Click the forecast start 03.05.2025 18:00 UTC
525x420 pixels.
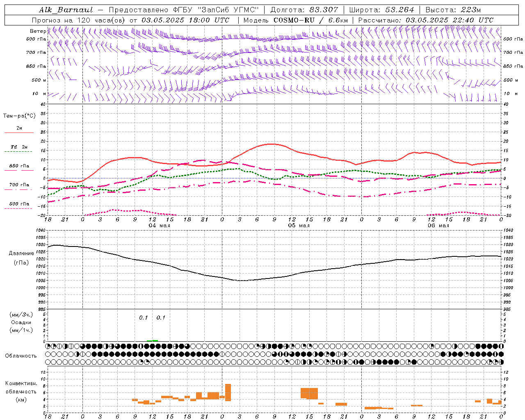click(x=185, y=20)
